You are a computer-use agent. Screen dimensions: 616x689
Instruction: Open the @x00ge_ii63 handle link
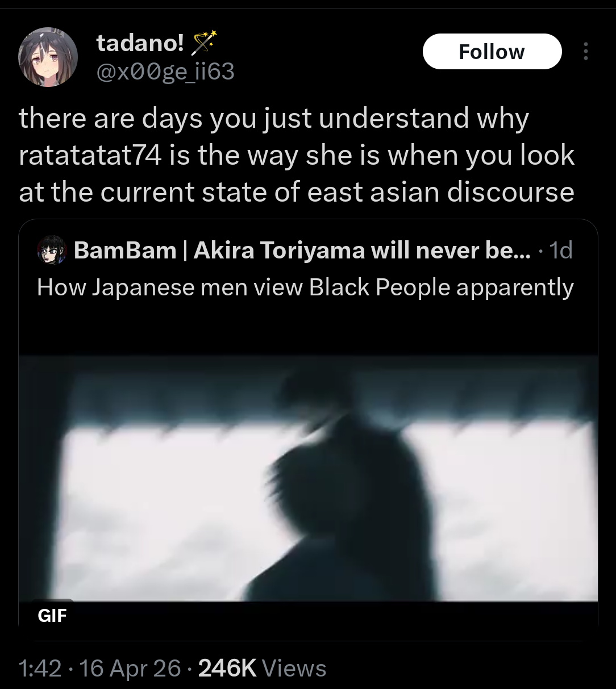[165, 72]
